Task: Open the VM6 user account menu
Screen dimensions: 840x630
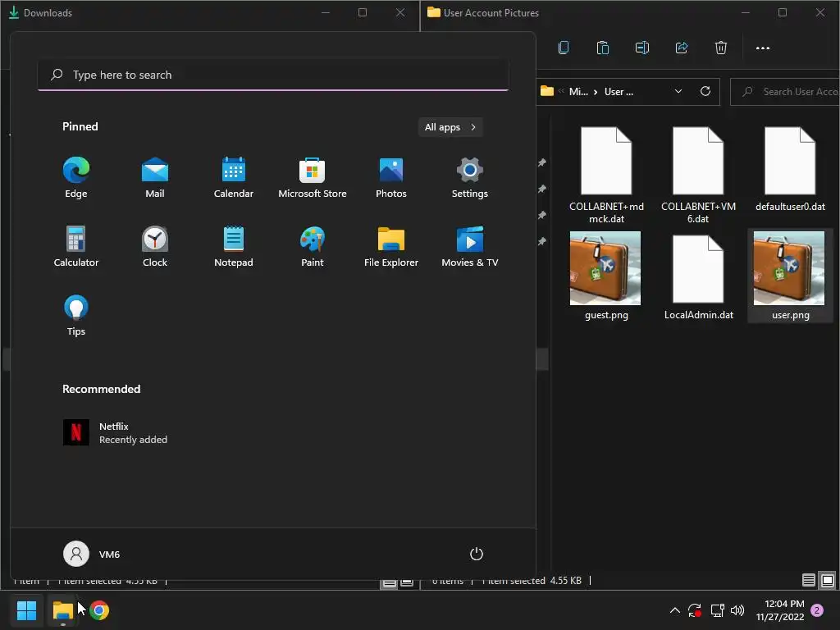Action: [92, 554]
